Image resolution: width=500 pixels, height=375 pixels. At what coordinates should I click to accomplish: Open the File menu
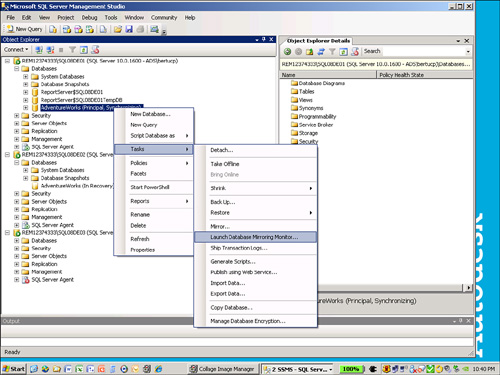11,18
